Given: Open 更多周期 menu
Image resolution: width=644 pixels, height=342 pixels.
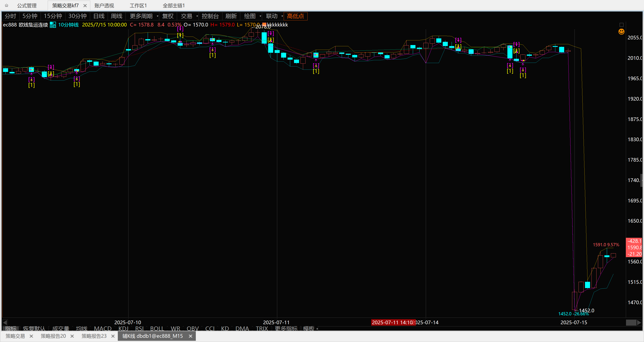Looking at the screenshot, I should point(141,16).
